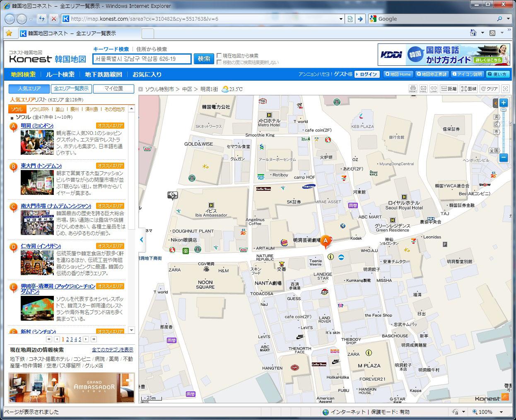
Task: Open recent pages dropdown next to Forward
Action: pos(31,19)
